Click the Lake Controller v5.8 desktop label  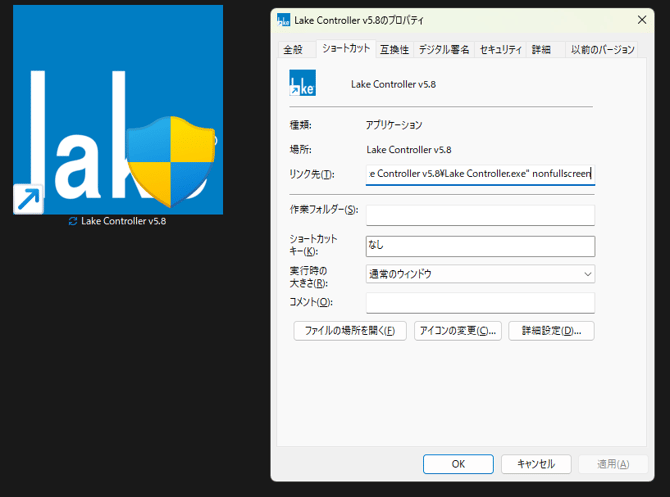coord(123,221)
